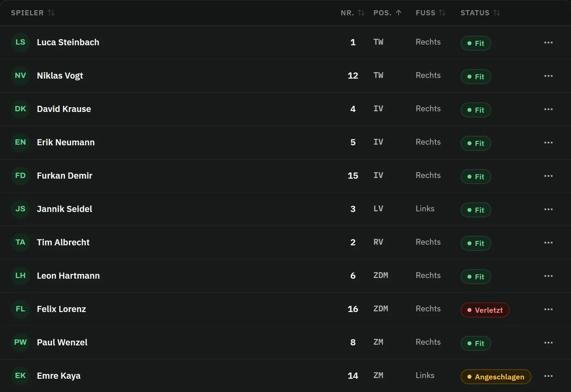The width and height of the screenshot is (571, 392).
Task: Sort the table by Spieler column
Action: pyautogui.click(x=33, y=13)
